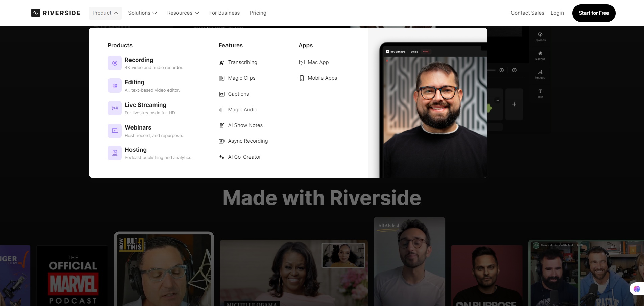Click the Transcribing feature icon
Viewport: 644px width, 306px height.
click(222, 63)
